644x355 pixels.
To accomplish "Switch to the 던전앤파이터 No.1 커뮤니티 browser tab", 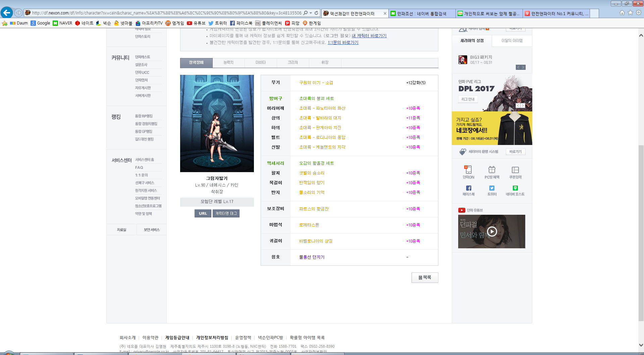I will (x=556, y=14).
